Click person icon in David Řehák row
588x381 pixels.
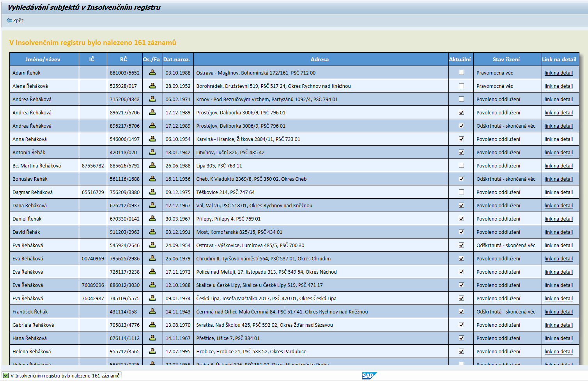(x=152, y=232)
